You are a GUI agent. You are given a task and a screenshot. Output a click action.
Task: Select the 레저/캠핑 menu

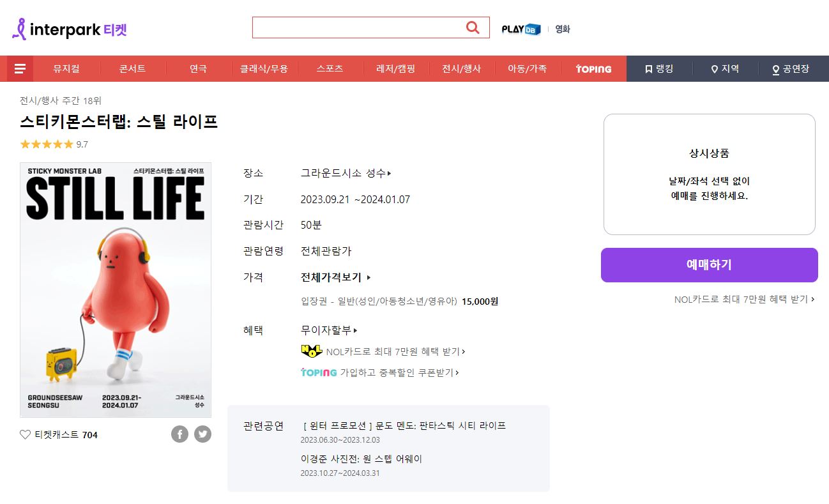coord(395,69)
